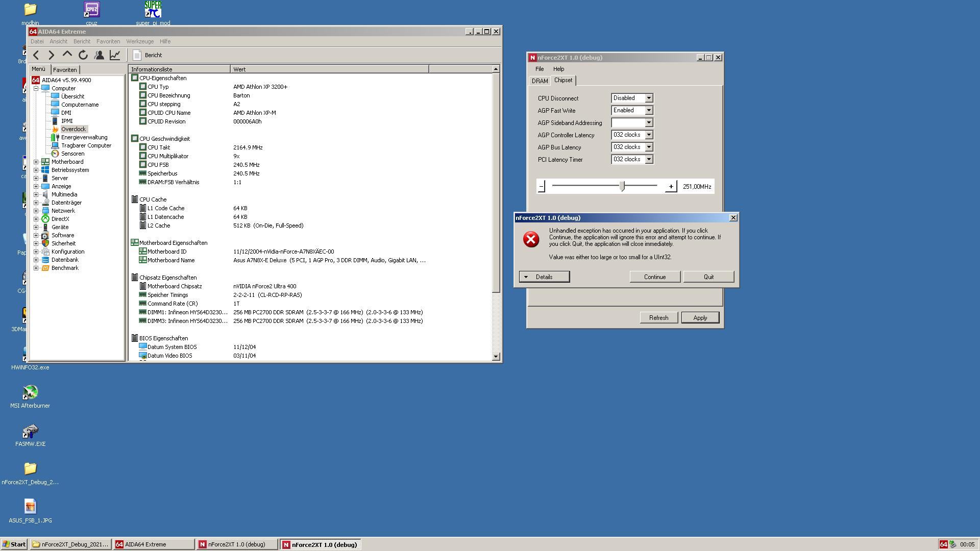Click Refresh button in nForce2XT
Viewport: 980px width, 551px height.
[x=658, y=318]
